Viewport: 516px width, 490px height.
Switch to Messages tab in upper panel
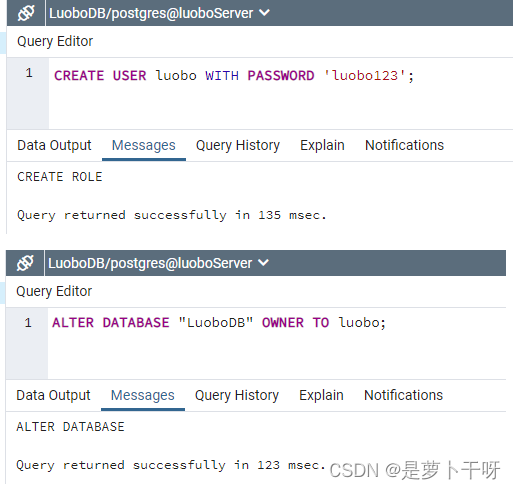(144, 145)
